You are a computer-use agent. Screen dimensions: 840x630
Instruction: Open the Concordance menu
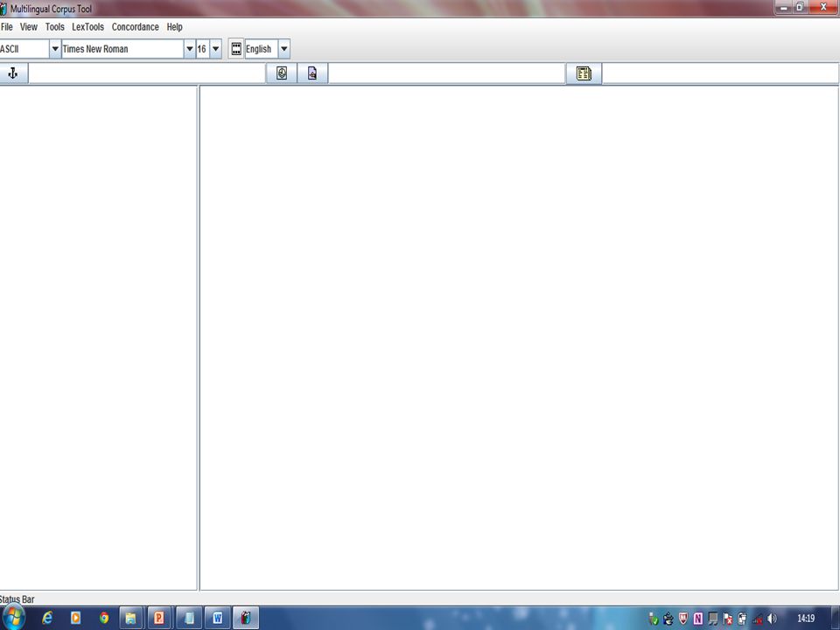point(135,27)
